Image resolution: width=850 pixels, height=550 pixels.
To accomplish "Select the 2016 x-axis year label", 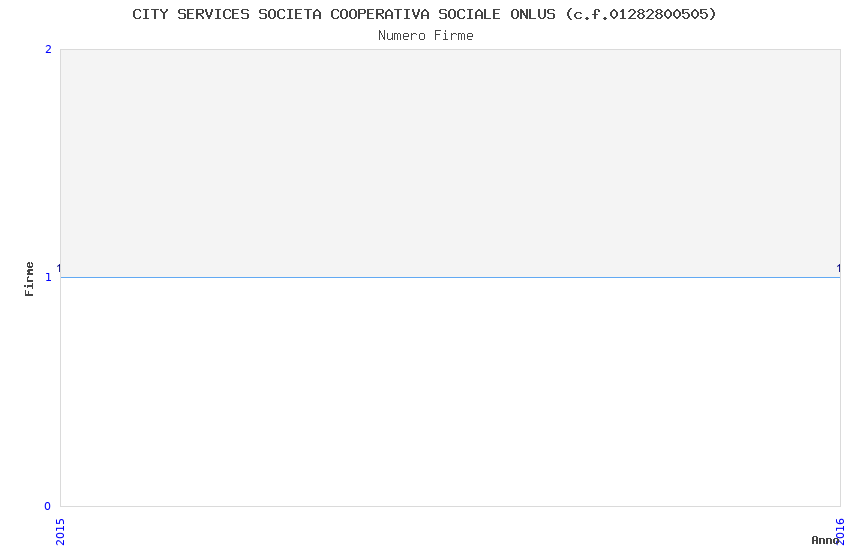I will (841, 532).
